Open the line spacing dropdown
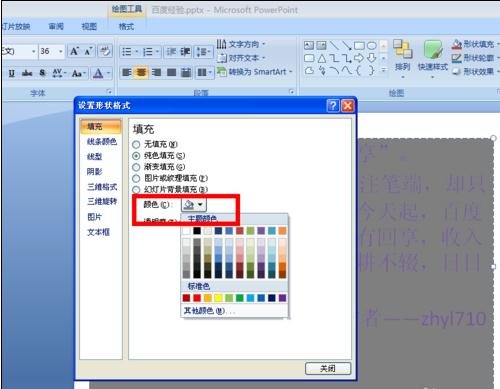This screenshot has width=500, height=389. coord(204,52)
